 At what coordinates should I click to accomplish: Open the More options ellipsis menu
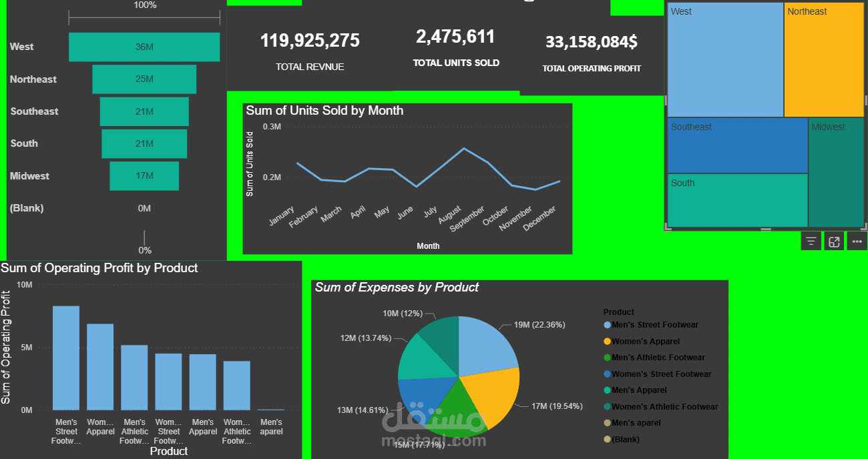[857, 241]
